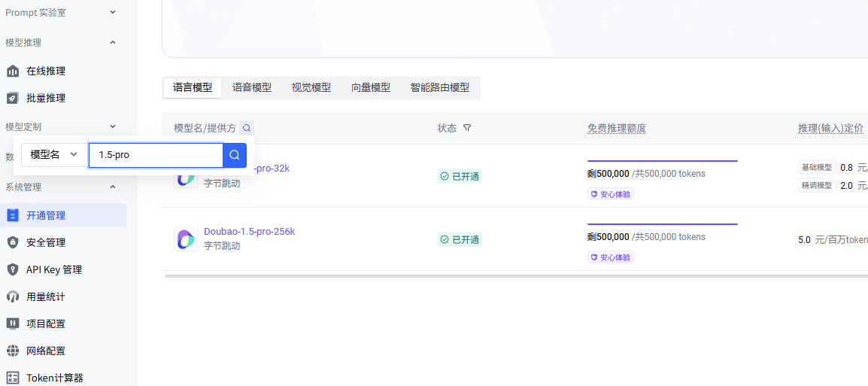Click 批量推理 menu label
The height and width of the screenshot is (386, 868).
(x=46, y=98)
